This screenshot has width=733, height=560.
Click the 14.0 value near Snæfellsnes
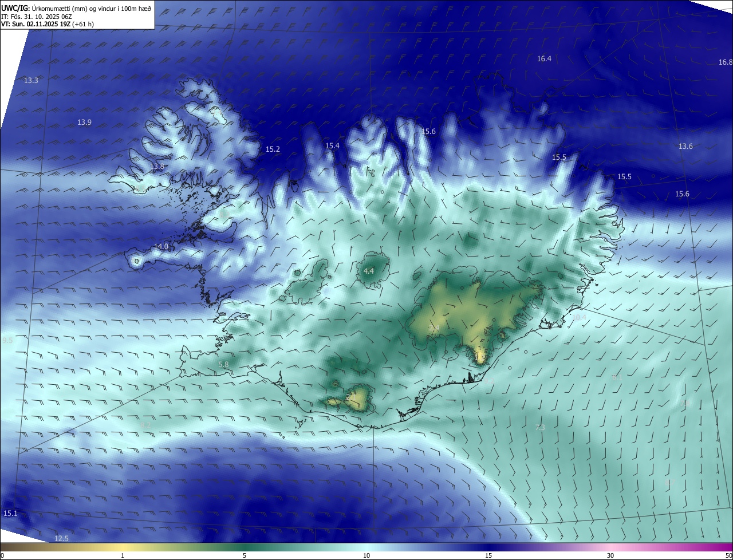pos(161,247)
